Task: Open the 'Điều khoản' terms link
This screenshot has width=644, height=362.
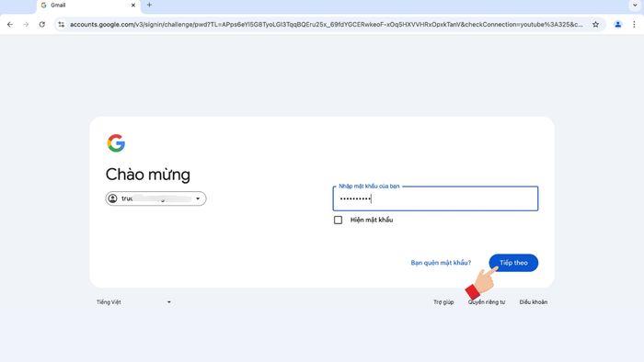Action: click(533, 302)
